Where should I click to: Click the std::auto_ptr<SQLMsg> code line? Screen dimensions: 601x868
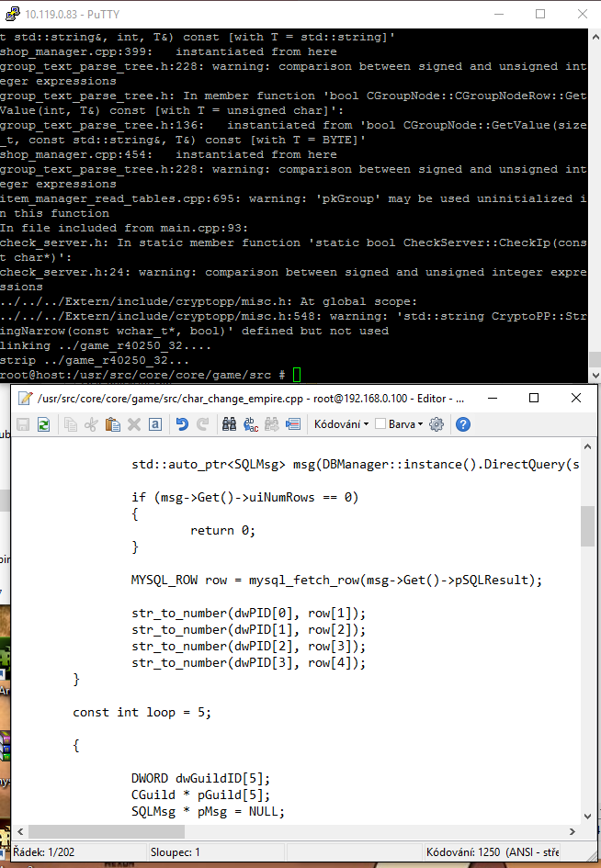pos(355,465)
